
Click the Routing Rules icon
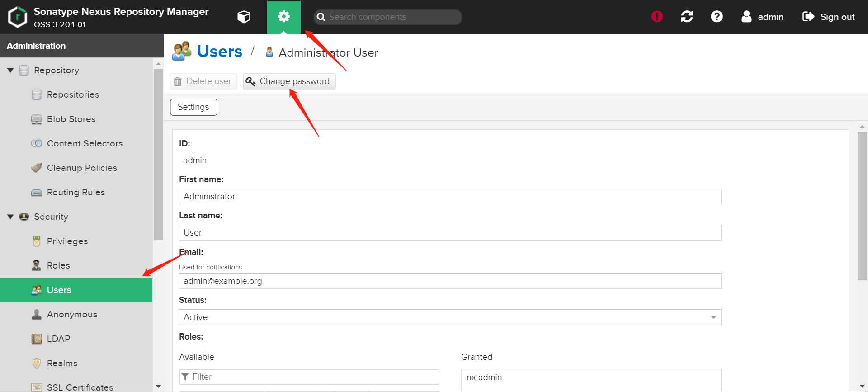(x=37, y=193)
